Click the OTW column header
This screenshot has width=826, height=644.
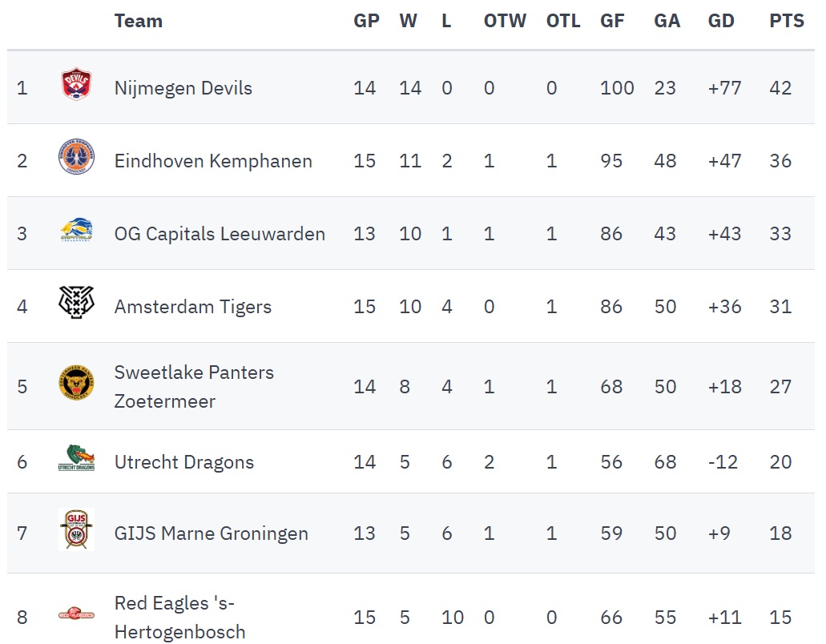pos(505,22)
